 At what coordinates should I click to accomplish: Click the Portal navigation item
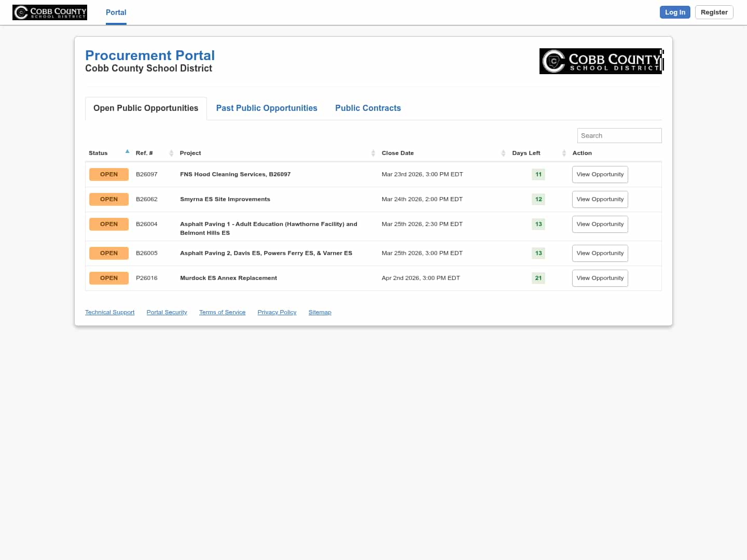[116, 12]
